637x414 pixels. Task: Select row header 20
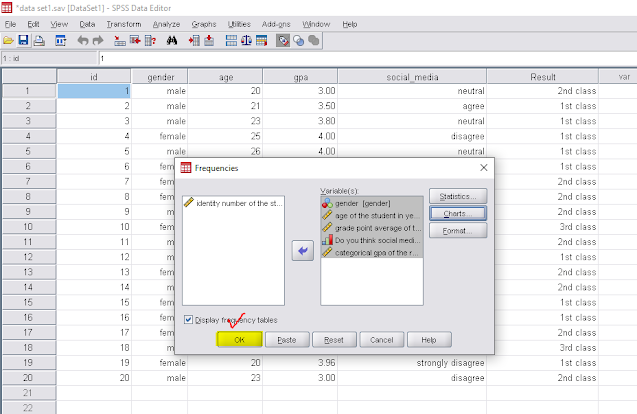[x=29, y=378]
